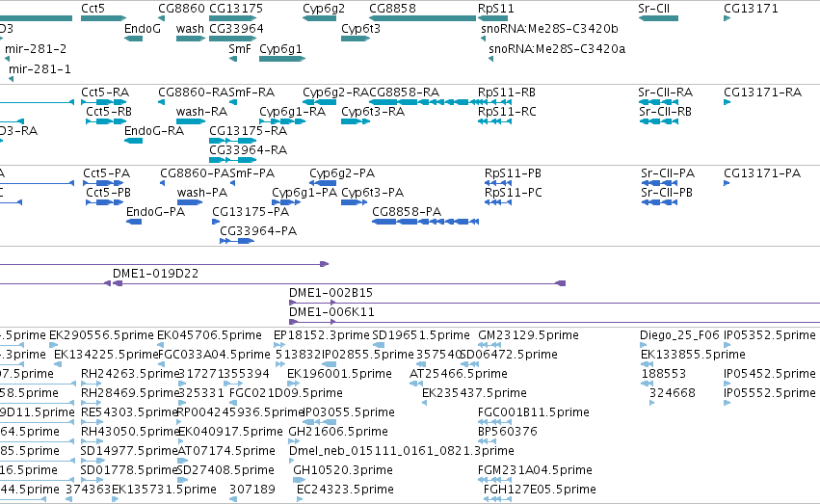Click the Cyp6g2-PA protein label
Screen dimensions: 820x504
(342, 173)
